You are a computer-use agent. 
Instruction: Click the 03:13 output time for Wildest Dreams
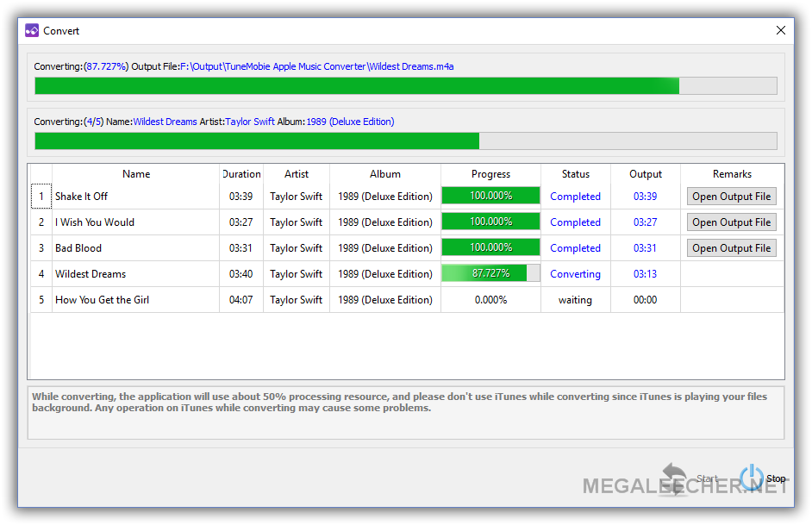coord(646,274)
